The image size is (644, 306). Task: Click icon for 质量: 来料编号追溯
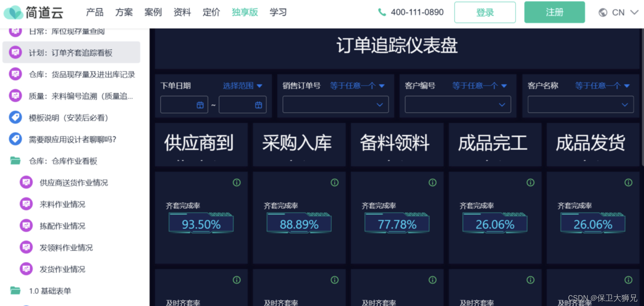15,96
